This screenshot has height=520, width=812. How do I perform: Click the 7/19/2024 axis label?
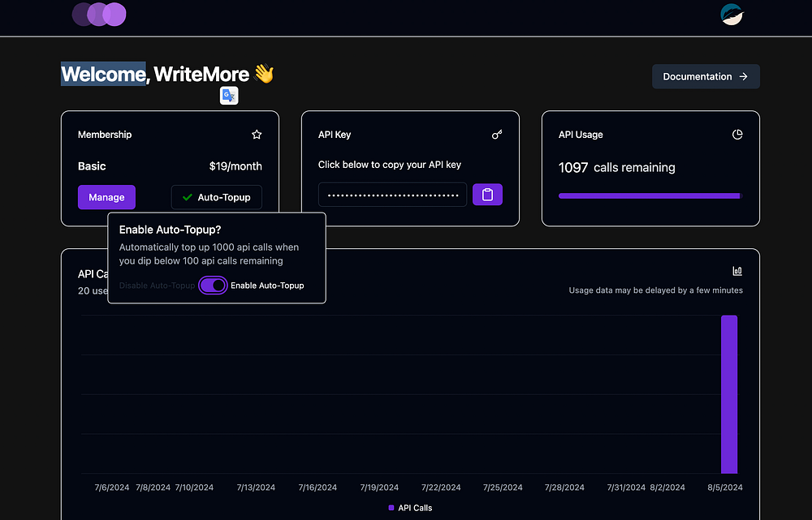(x=379, y=488)
